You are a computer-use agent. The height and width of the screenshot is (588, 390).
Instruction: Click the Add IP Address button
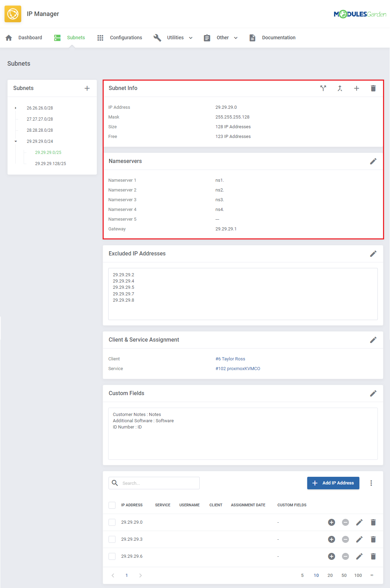pyautogui.click(x=333, y=483)
